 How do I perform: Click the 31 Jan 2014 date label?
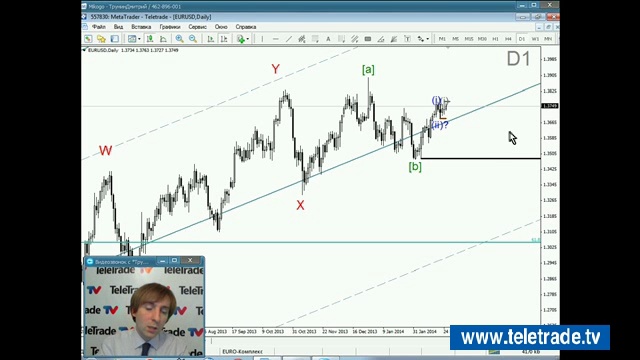(424, 332)
